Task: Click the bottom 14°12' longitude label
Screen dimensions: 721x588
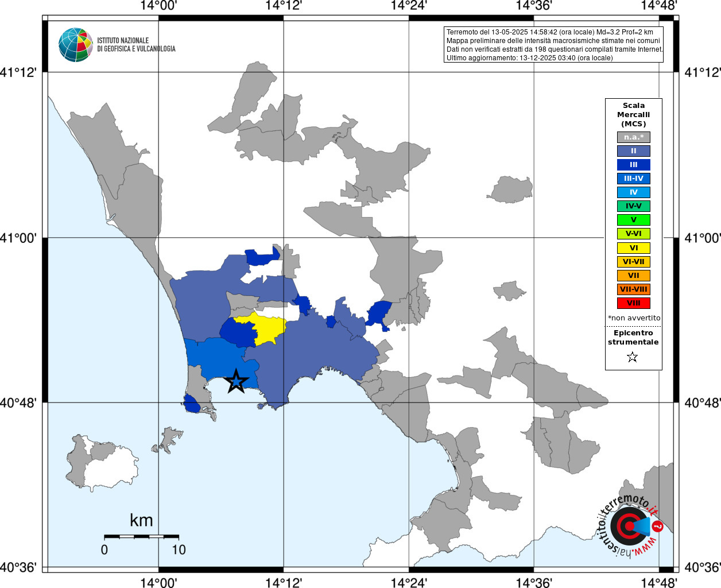Action: pyautogui.click(x=284, y=582)
